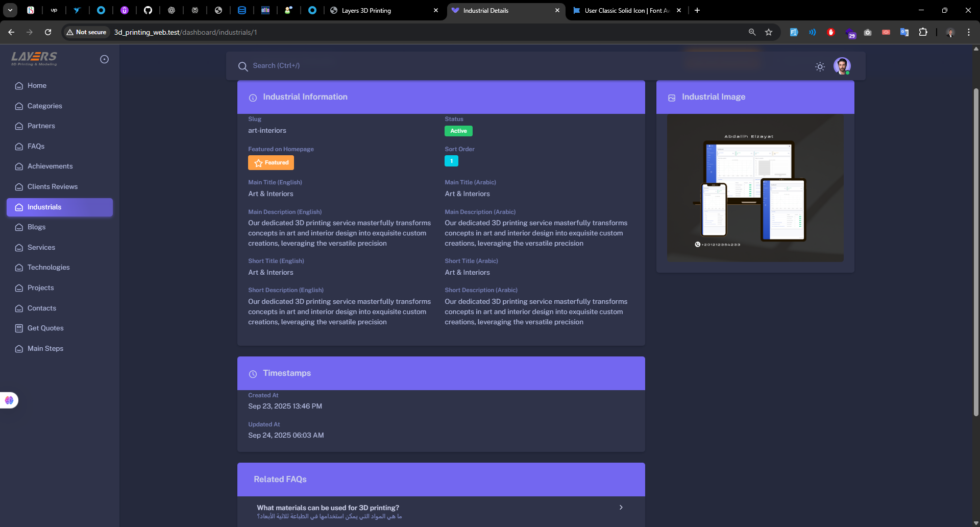
Task: Click the search magnifier icon
Action: pyautogui.click(x=243, y=66)
